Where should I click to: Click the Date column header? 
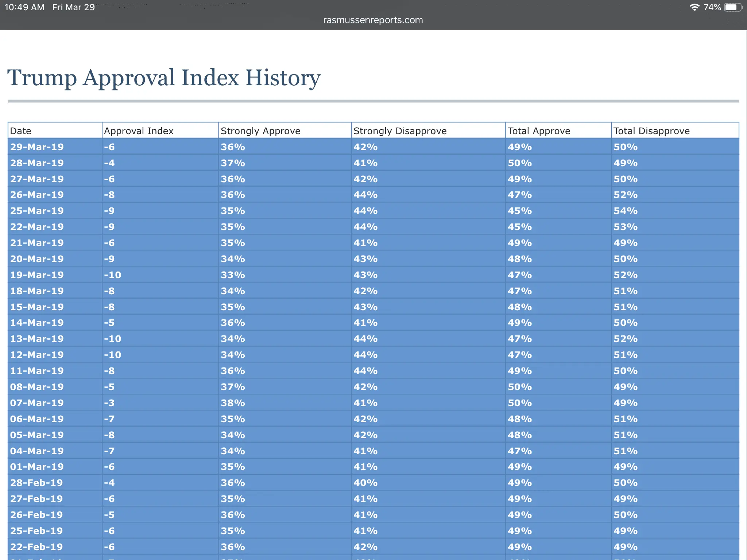pos(21,131)
